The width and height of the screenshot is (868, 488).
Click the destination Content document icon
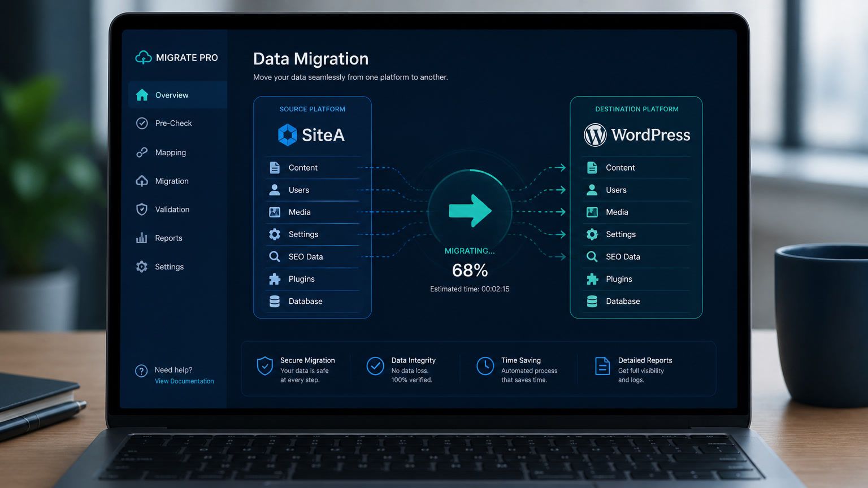click(592, 168)
